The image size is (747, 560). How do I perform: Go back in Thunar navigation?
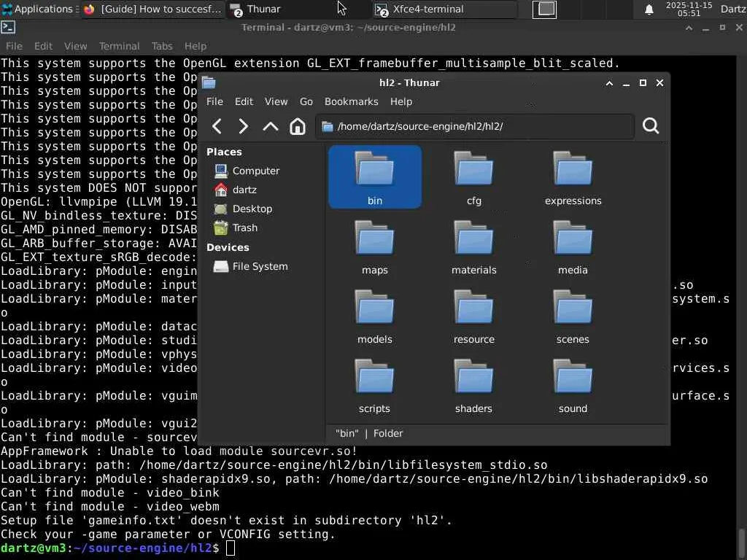pyautogui.click(x=217, y=126)
